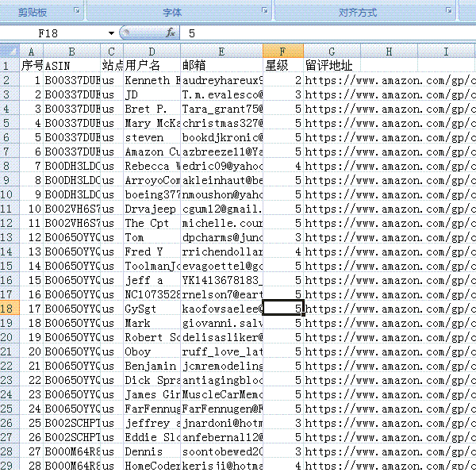Click the Fred Y username cell
This screenshot has height=476, width=476.
(x=152, y=251)
